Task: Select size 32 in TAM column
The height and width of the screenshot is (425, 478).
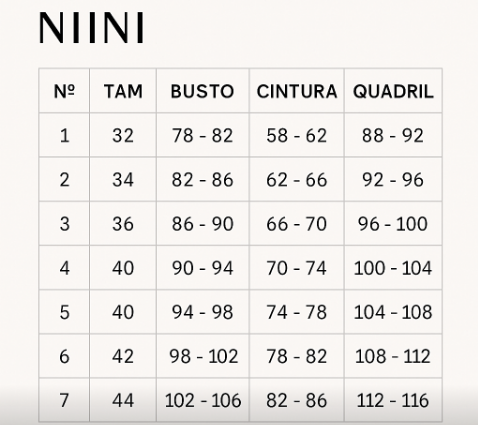Action: (x=123, y=136)
